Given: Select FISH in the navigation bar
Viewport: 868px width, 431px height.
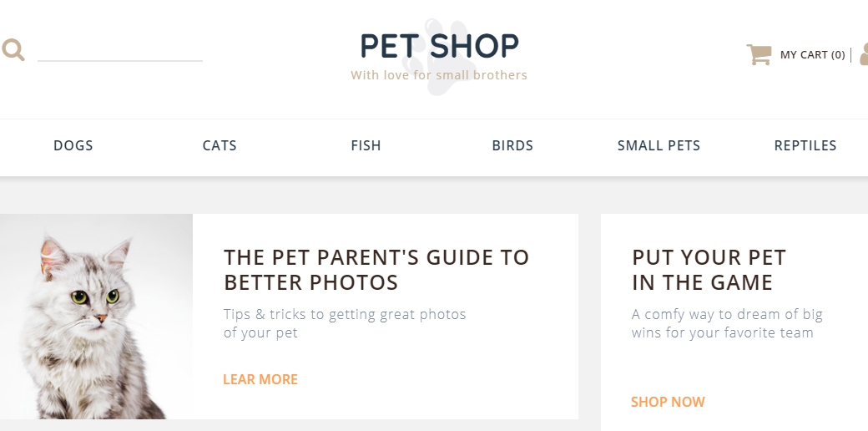Looking at the screenshot, I should 366,145.
